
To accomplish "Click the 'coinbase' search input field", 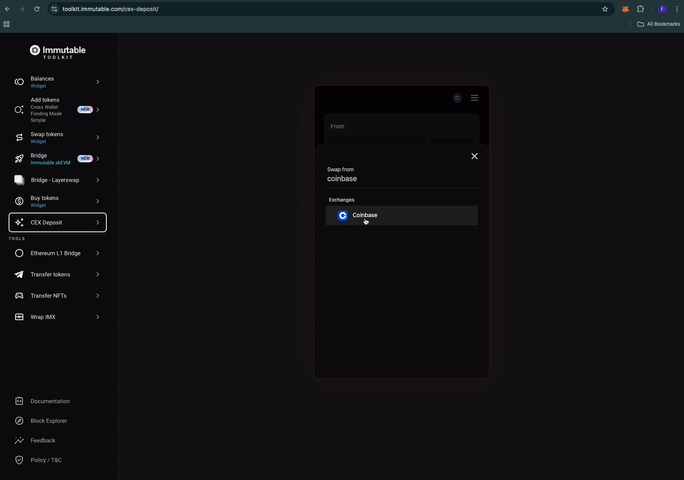I will [x=401, y=179].
